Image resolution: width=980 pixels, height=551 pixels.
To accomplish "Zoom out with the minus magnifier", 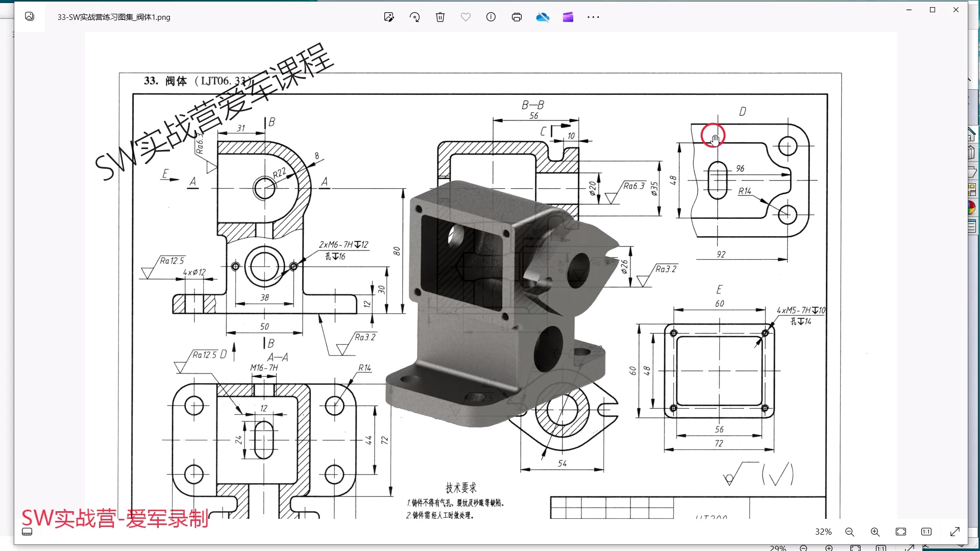I will tap(850, 532).
